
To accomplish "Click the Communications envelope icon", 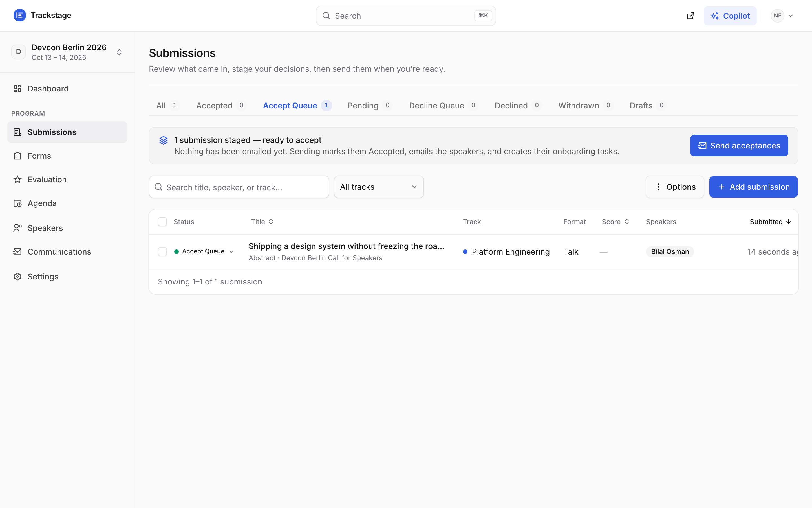I will (17, 252).
